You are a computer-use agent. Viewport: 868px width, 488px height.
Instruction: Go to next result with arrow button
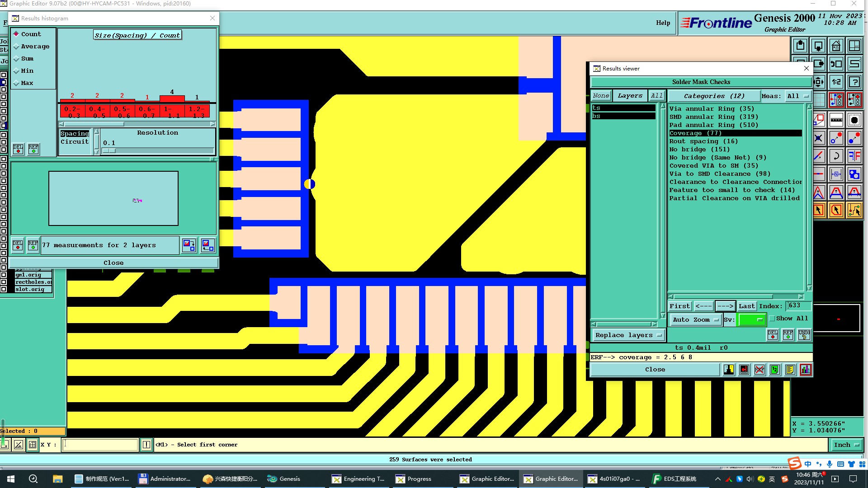[725, 306]
